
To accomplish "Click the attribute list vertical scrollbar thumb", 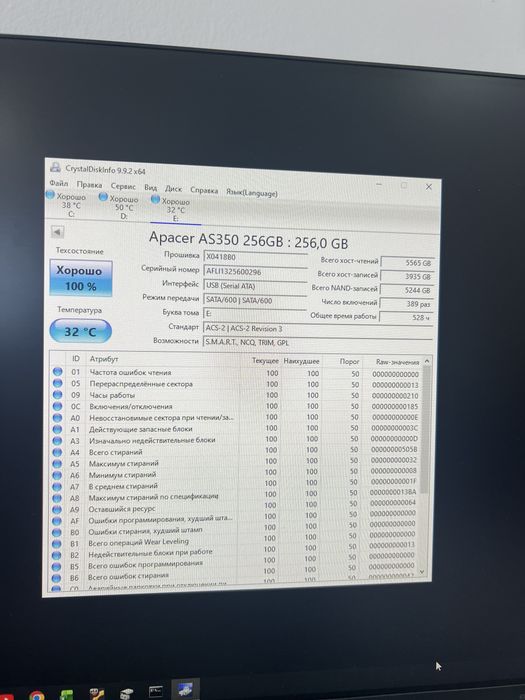I will [425, 429].
